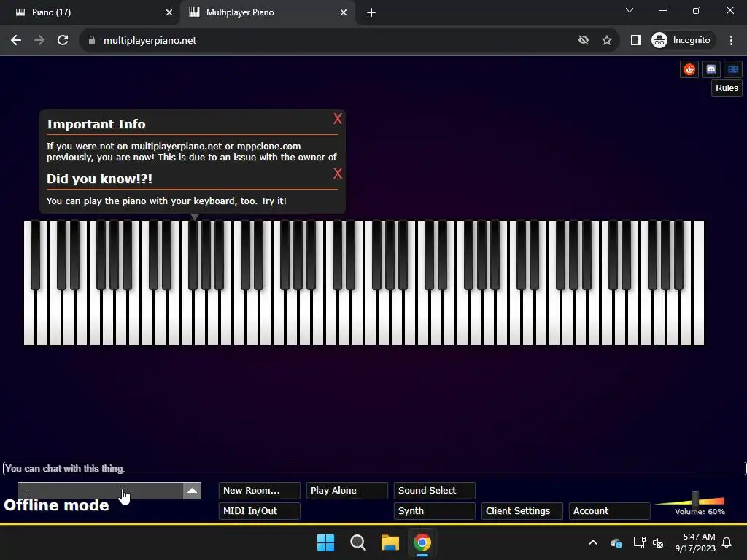Play the leftmost white piano key

point(29,319)
